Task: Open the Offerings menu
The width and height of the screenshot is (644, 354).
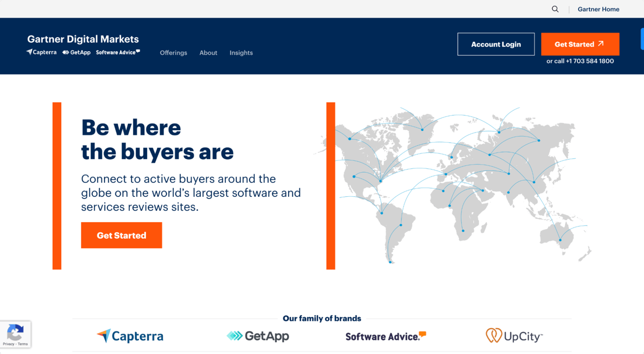Action: [173, 53]
